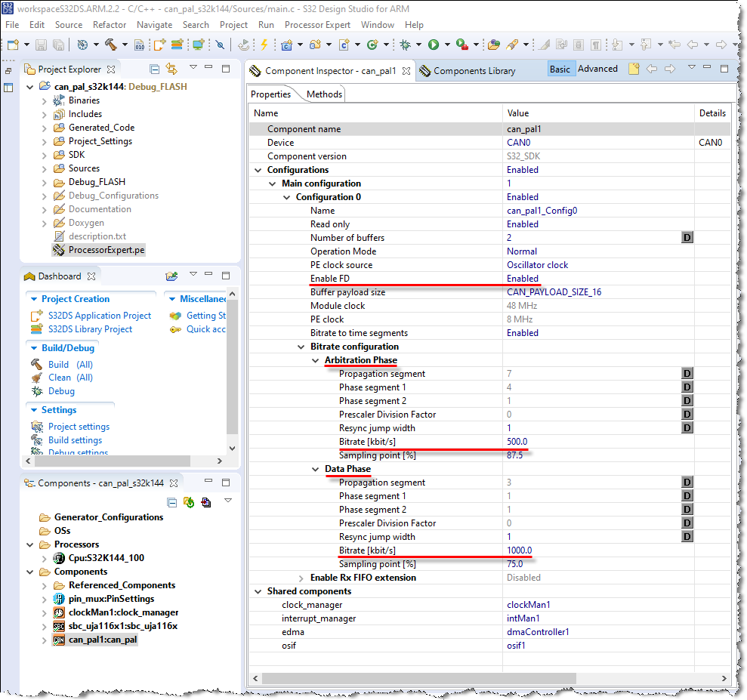Screen dimensions: 747x700
Task: Click the Save All toolbar icon
Action: (x=59, y=45)
